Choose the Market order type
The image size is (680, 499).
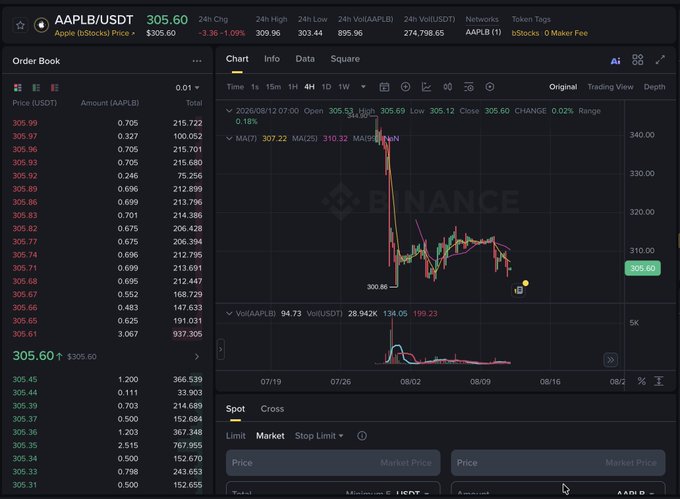tap(270, 436)
